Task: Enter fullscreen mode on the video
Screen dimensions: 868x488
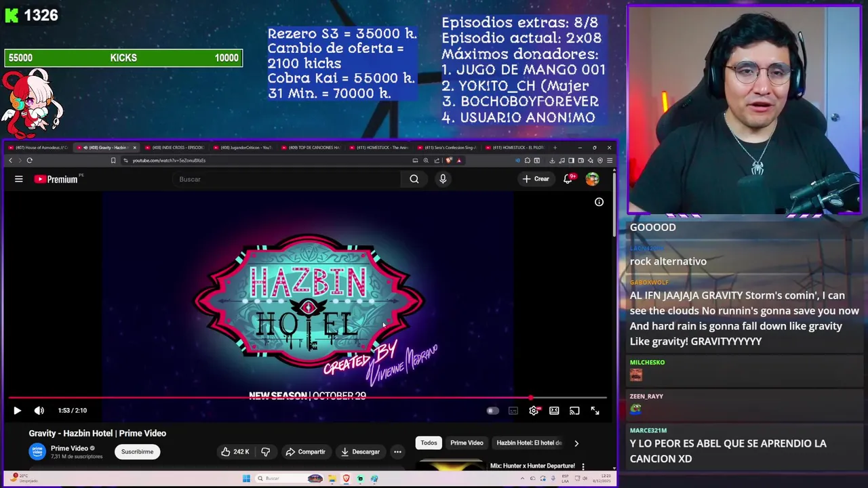Action: pos(595,411)
